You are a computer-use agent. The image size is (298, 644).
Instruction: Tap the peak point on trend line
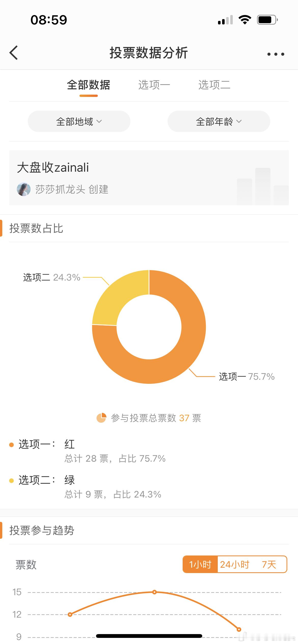154,592
